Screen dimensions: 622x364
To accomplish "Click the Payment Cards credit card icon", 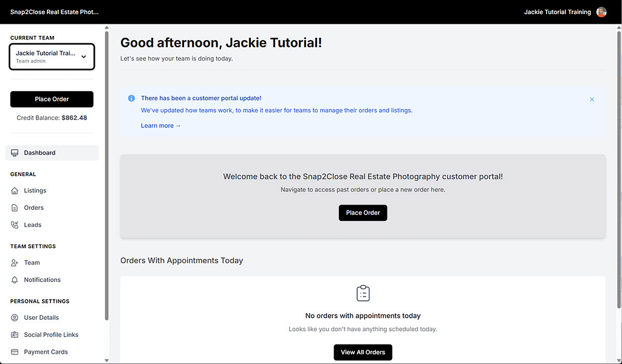I will click(15, 352).
